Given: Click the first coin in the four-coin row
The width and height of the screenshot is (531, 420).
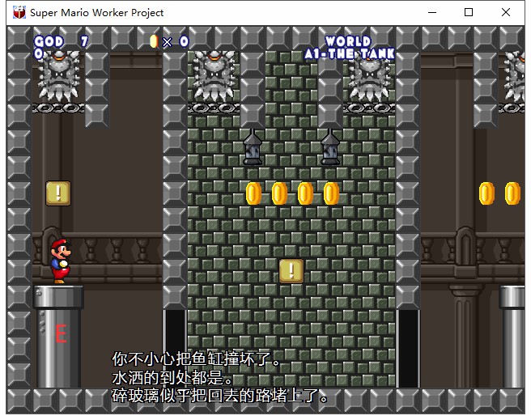Looking at the screenshot, I should click(253, 193).
